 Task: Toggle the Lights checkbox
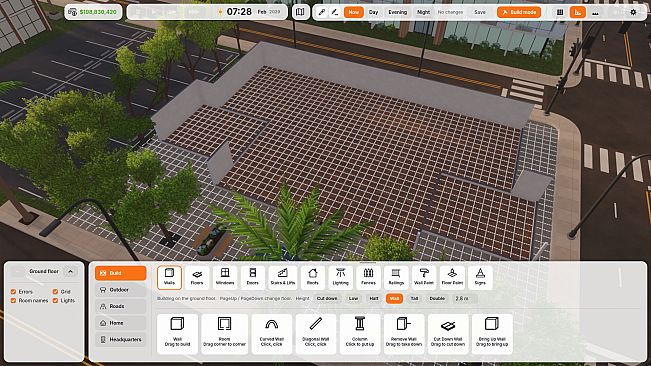point(55,300)
